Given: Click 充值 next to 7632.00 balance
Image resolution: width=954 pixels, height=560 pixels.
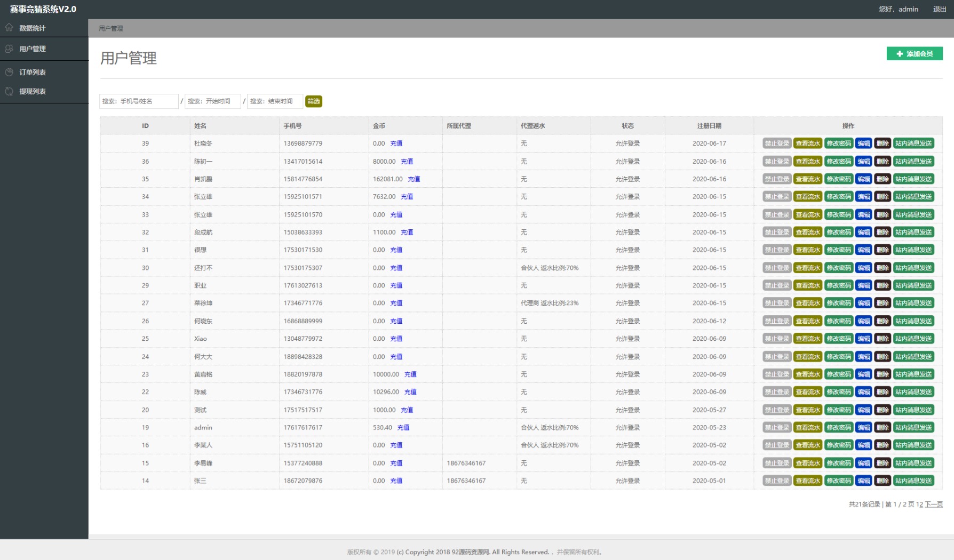Looking at the screenshot, I should tap(407, 197).
